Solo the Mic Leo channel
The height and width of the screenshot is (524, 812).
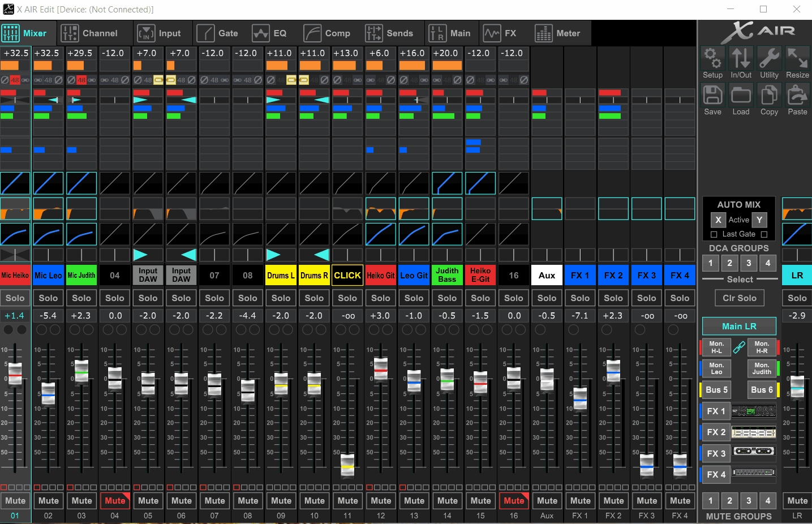tap(48, 298)
